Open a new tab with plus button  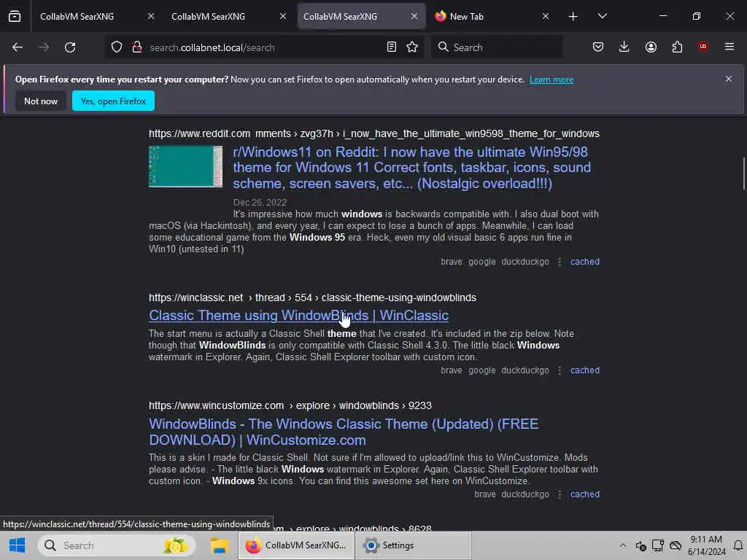point(573,17)
